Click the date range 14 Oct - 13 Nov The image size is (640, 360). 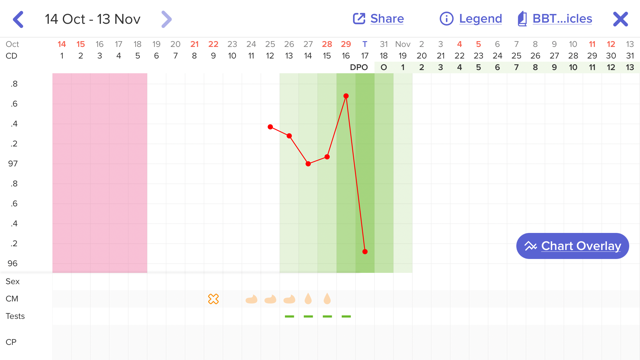[x=93, y=19]
